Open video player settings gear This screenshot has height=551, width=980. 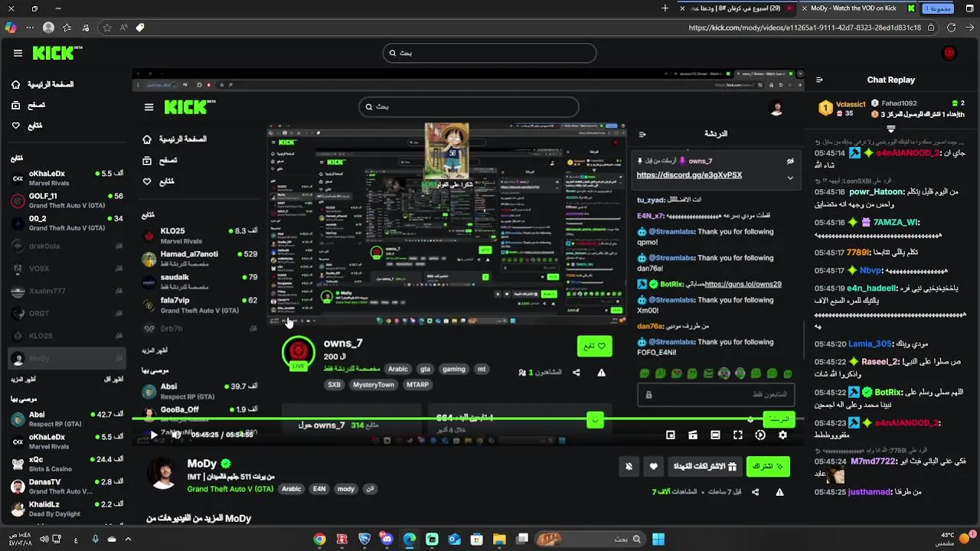pos(782,435)
